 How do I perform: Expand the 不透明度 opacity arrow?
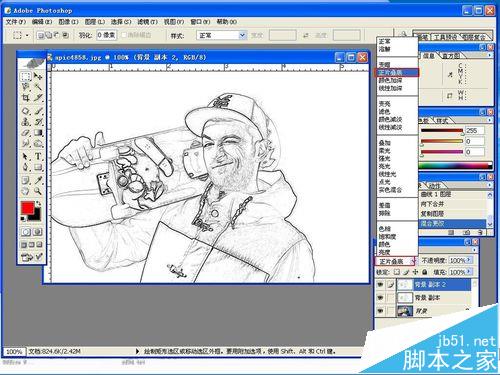pyautogui.click(x=469, y=260)
